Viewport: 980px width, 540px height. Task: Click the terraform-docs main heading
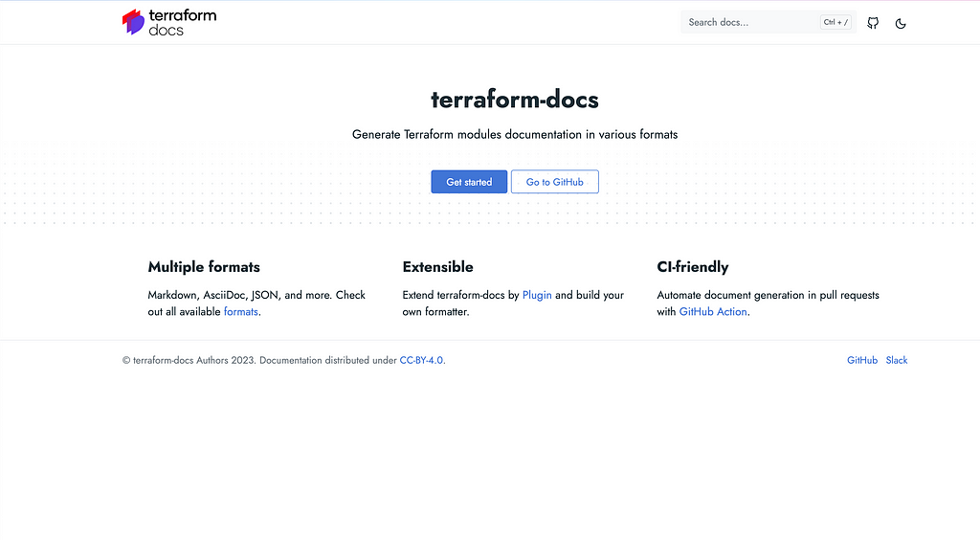coord(514,100)
